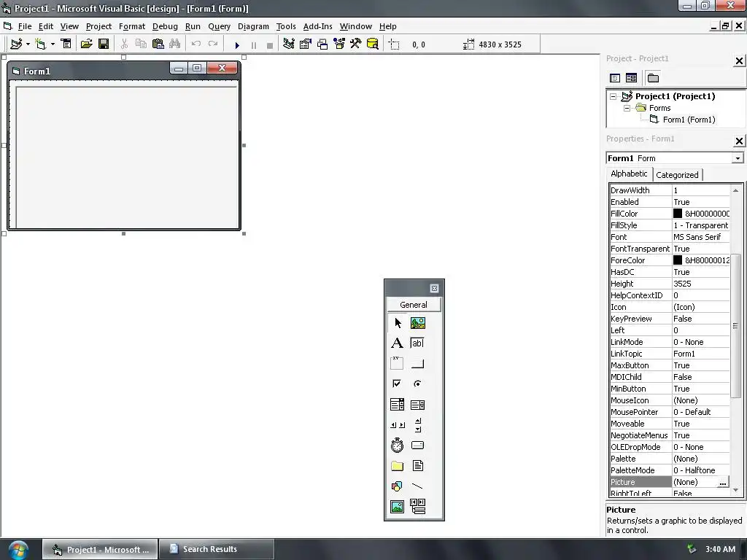Start the program with the blue Run arrow
Viewport: 747px width, 560px height.
(x=237, y=45)
